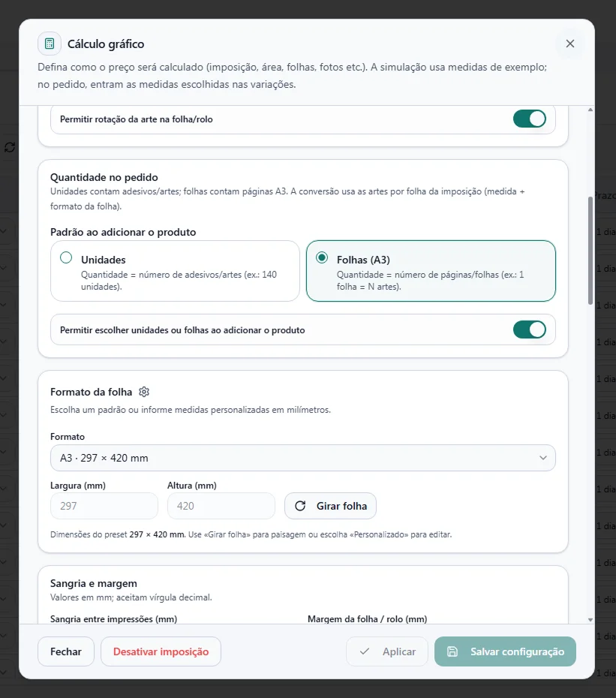616x698 pixels.
Task: Click the scroll-down arrow of the dialog
Action: pyautogui.click(x=590, y=619)
